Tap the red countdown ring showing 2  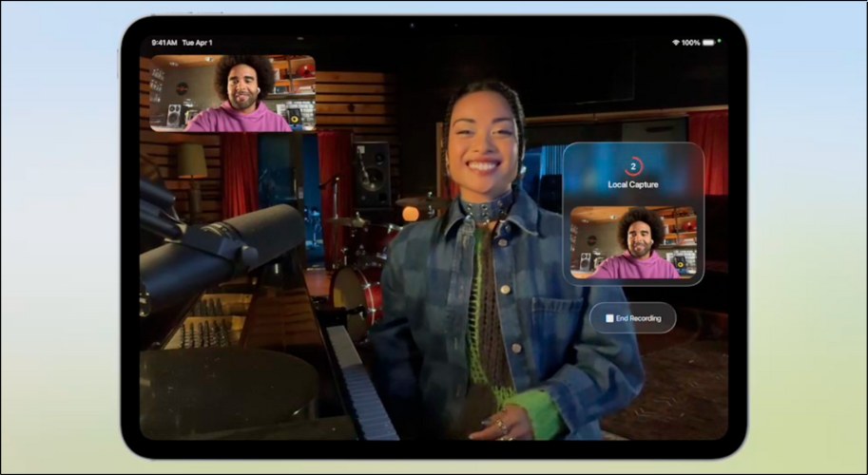tap(633, 165)
